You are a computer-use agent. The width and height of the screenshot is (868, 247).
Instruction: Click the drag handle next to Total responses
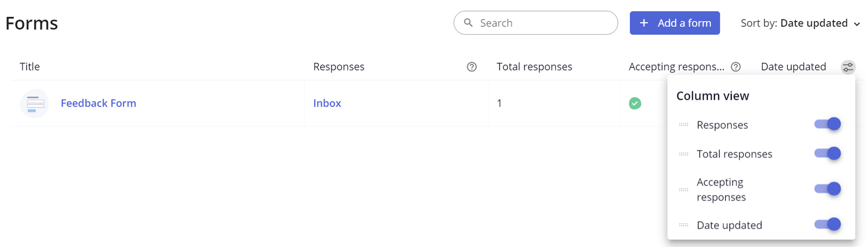coord(684,154)
